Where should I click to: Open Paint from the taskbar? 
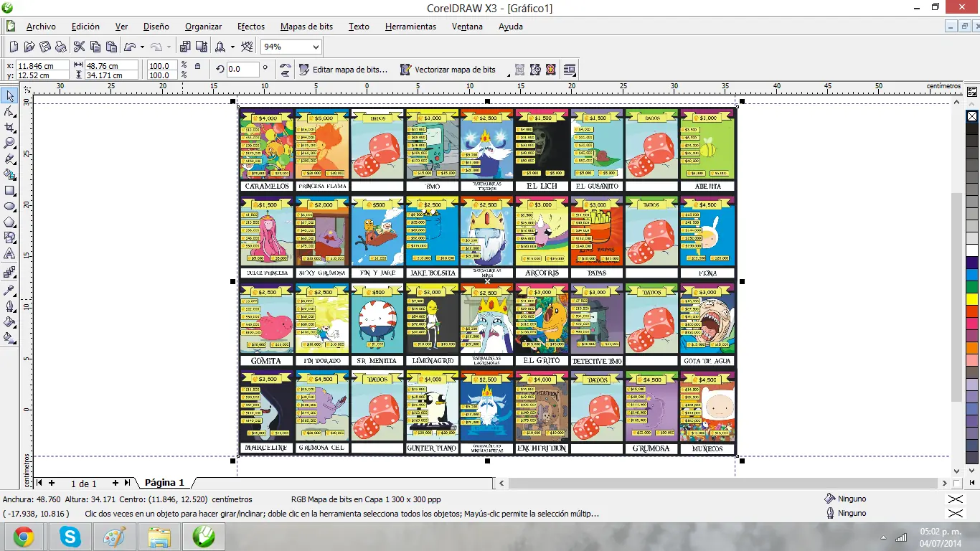114,537
